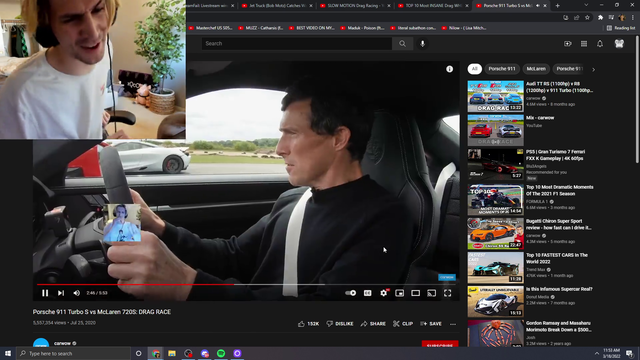640x360 pixels.
Task: Select the All filter chip
Action: (475, 69)
